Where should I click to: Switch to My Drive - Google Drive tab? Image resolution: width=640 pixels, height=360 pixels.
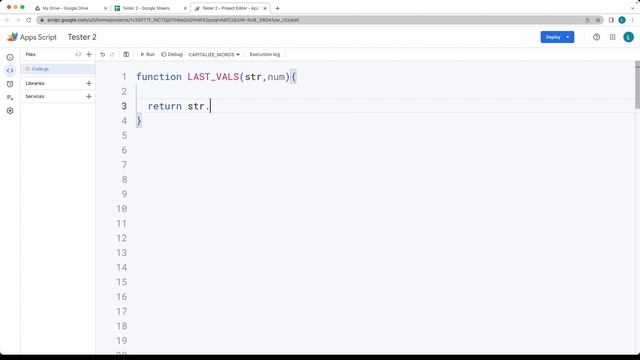click(x=65, y=8)
